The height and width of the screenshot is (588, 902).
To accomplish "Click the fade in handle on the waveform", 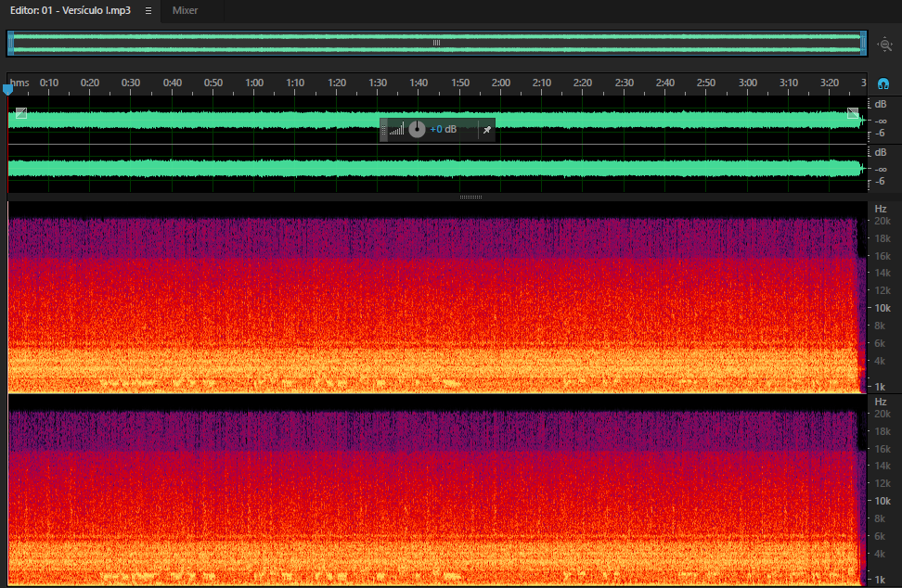I will click(21, 112).
